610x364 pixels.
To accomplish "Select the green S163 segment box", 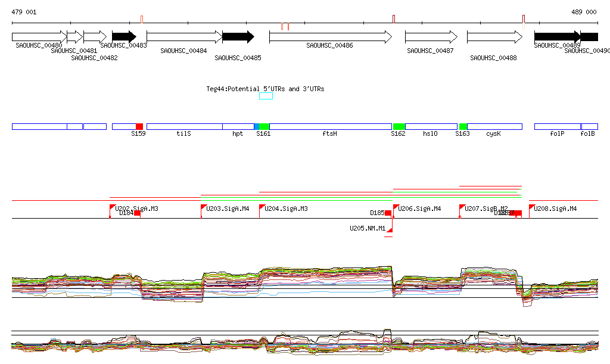I will click(463, 126).
